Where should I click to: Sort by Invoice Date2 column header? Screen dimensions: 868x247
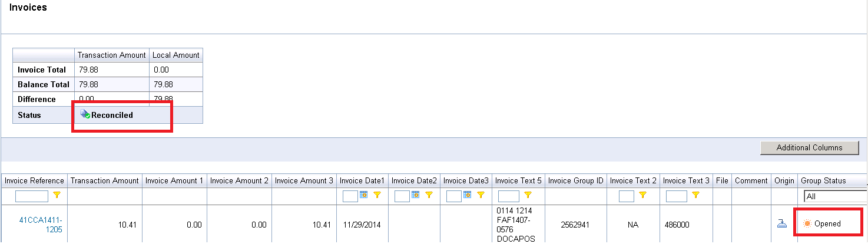click(x=414, y=180)
